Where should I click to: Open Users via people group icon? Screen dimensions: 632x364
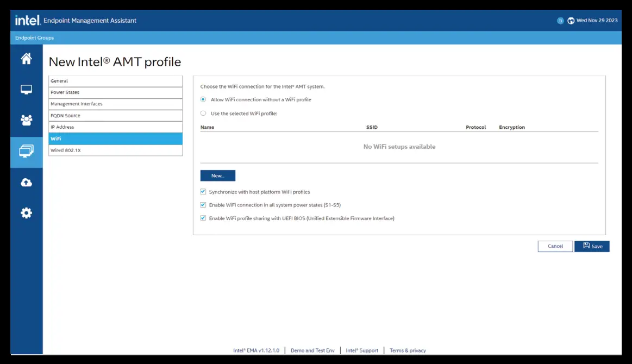pyautogui.click(x=26, y=120)
